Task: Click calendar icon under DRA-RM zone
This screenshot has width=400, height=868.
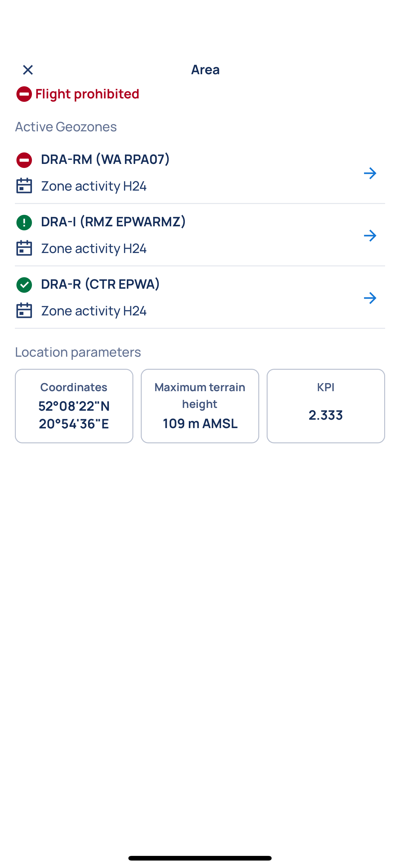Action: click(24, 186)
